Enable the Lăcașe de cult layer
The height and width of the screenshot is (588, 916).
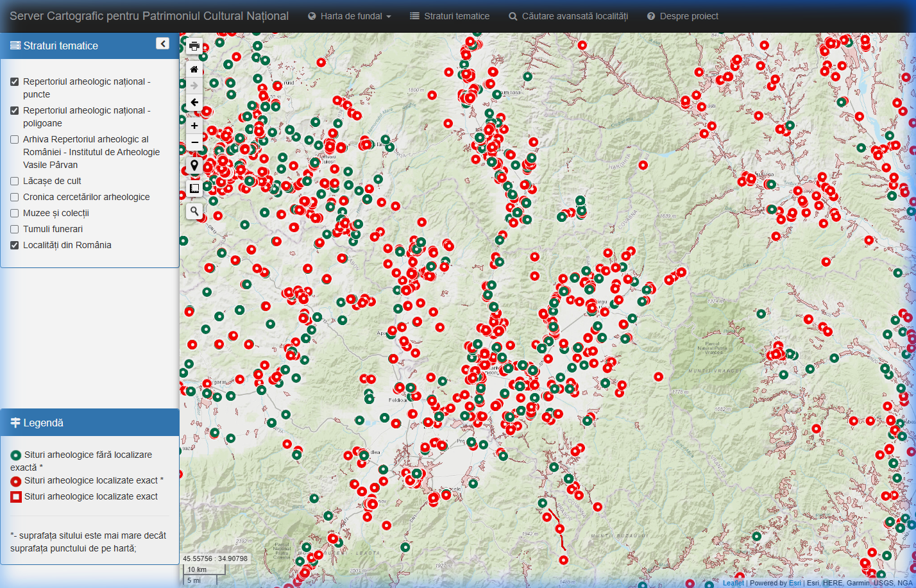(14, 181)
